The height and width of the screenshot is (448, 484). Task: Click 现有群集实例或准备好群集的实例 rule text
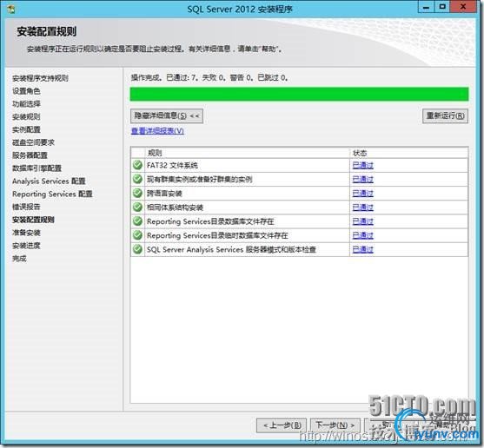[x=199, y=179]
